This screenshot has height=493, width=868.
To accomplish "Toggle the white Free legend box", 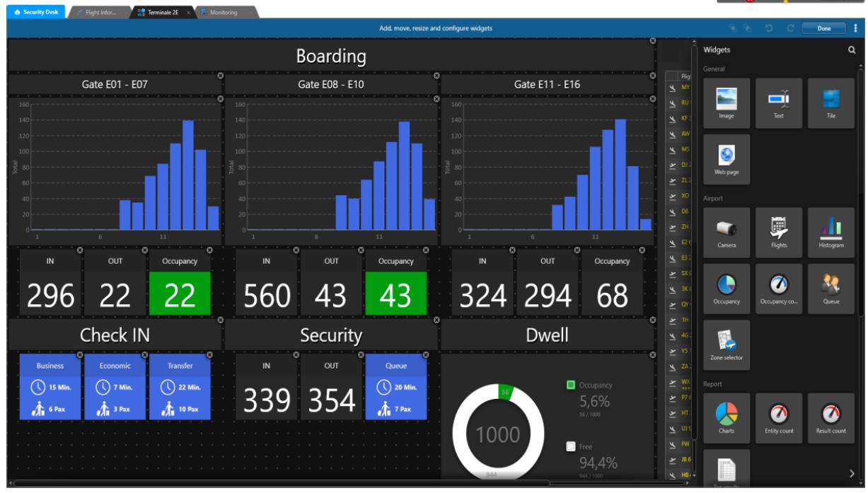I will pos(571,446).
